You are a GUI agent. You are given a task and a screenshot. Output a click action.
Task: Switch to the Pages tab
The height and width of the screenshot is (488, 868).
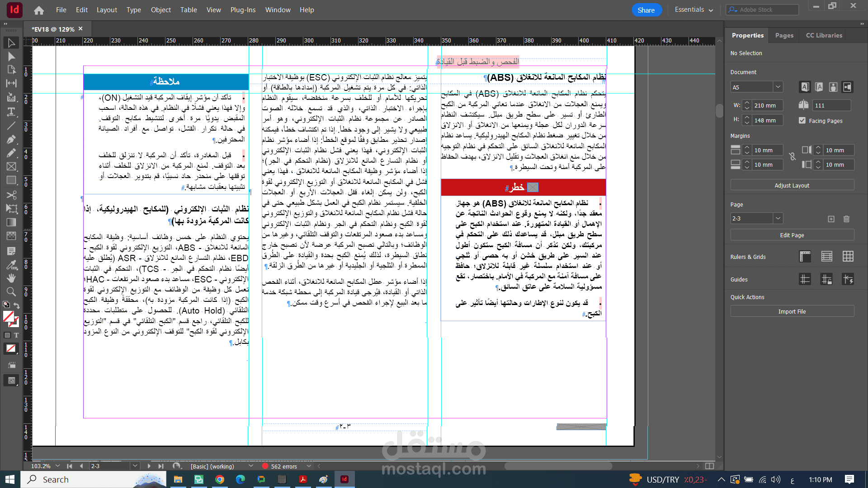(784, 35)
